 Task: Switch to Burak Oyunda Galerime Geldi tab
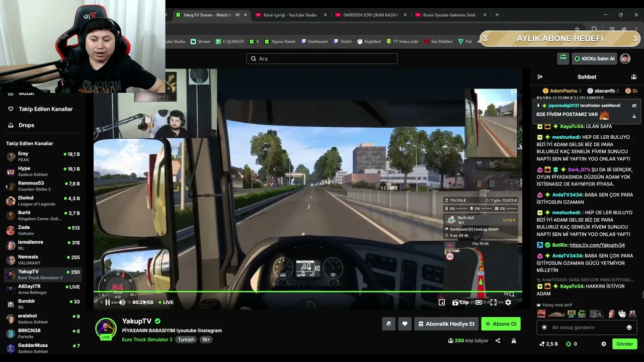(x=451, y=15)
